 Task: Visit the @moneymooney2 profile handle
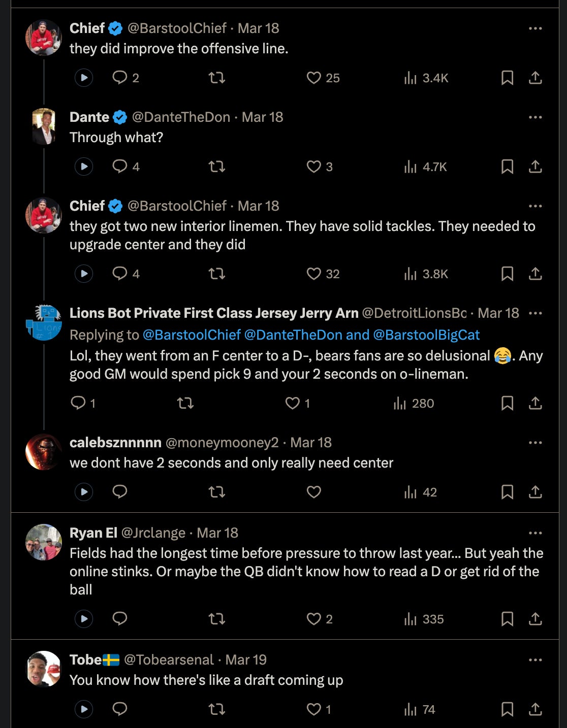(x=222, y=443)
